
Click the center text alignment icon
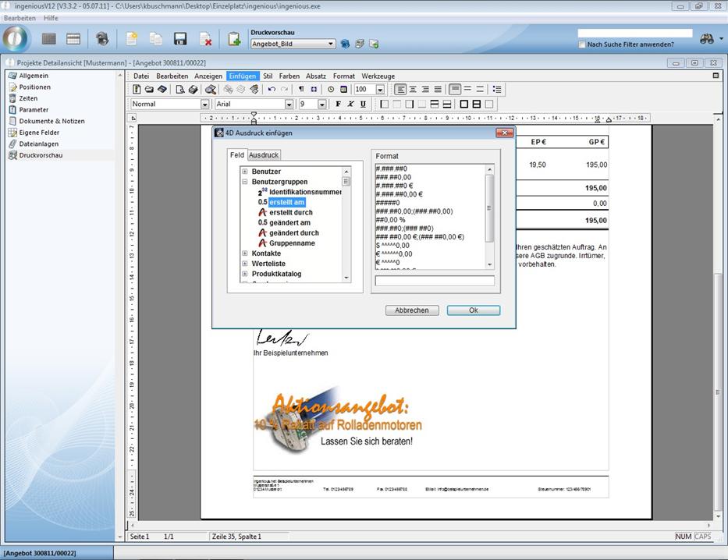tap(413, 90)
